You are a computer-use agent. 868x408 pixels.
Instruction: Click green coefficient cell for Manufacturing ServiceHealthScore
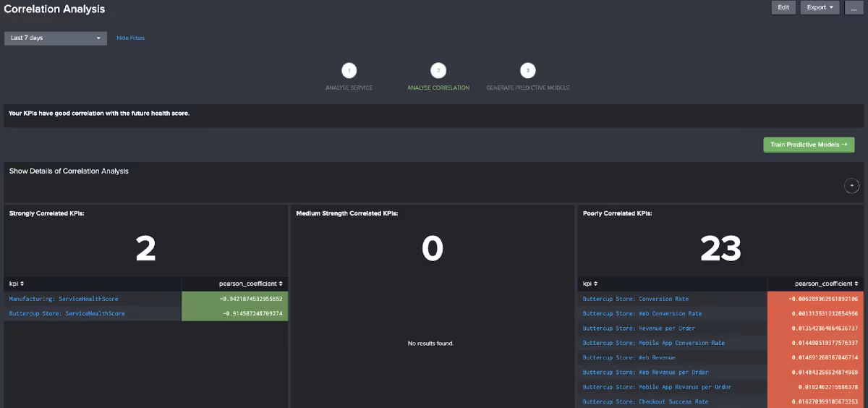pyautogui.click(x=235, y=299)
